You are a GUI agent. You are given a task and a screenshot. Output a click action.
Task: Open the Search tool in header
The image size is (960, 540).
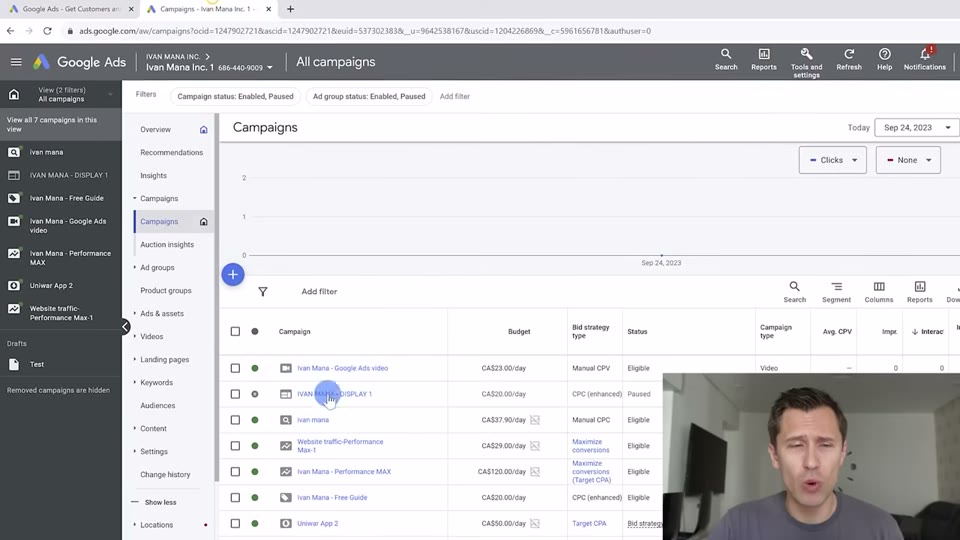click(726, 60)
